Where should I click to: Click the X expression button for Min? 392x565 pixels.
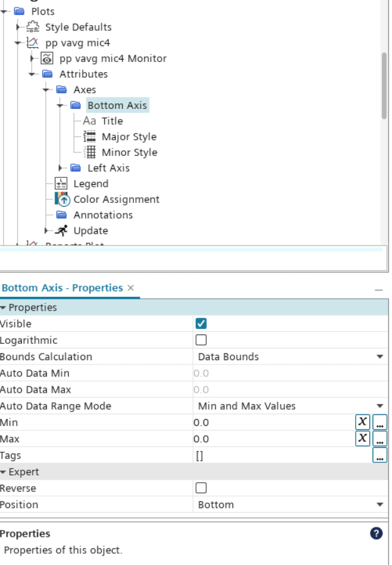click(363, 422)
